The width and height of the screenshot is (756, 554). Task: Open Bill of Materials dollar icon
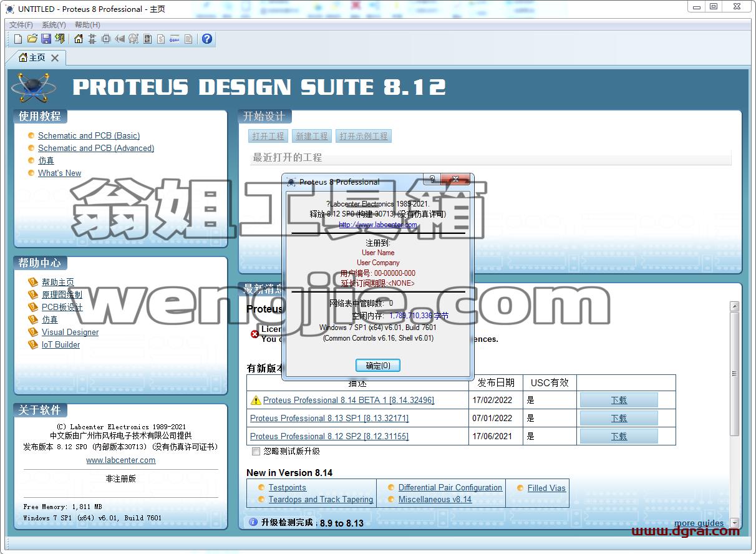161,39
